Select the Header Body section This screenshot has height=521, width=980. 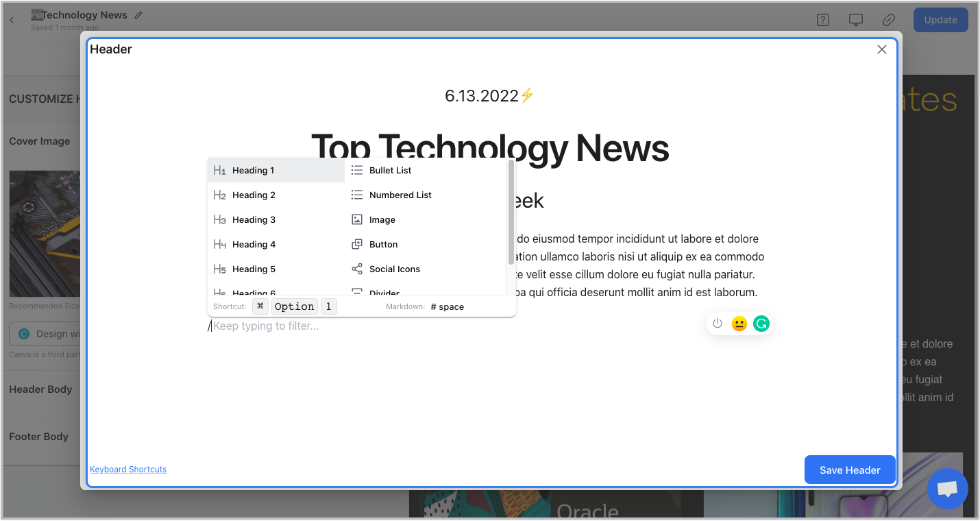(40, 389)
